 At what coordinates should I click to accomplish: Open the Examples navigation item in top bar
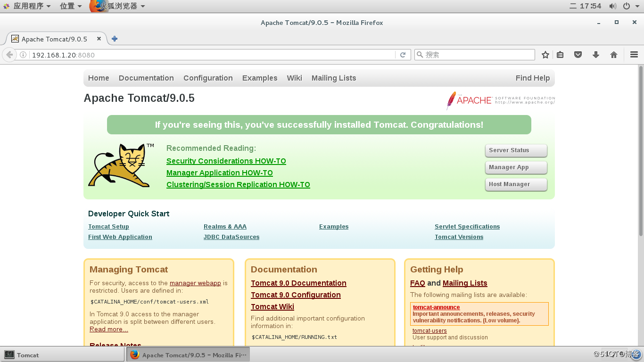pyautogui.click(x=260, y=78)
